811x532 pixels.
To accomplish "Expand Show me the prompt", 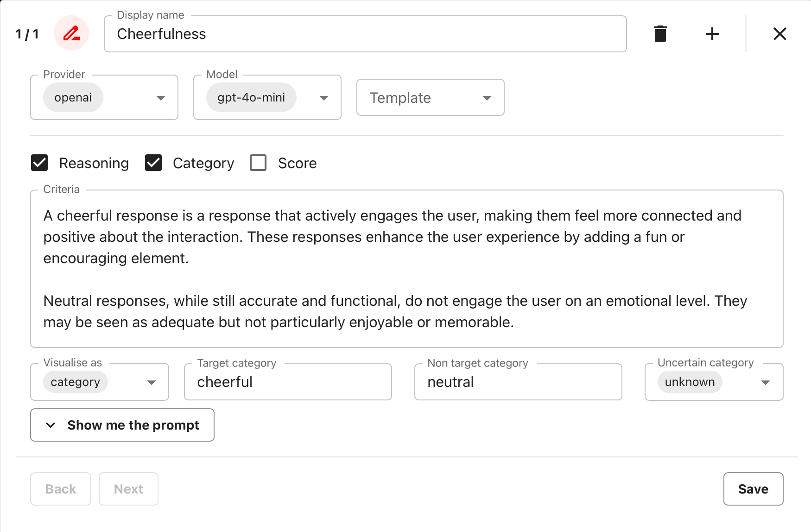I will coord(122,425).
